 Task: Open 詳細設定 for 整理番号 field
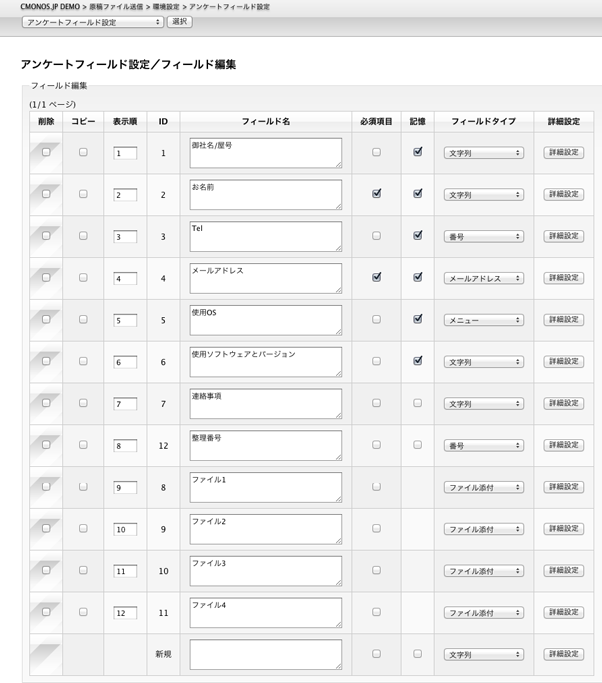click(564, 445)
